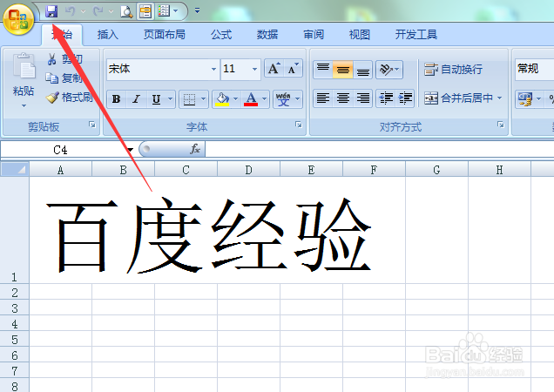554x392 pixels.
Task: Click into the formula bar field
Action: click(x=379, y=149)
